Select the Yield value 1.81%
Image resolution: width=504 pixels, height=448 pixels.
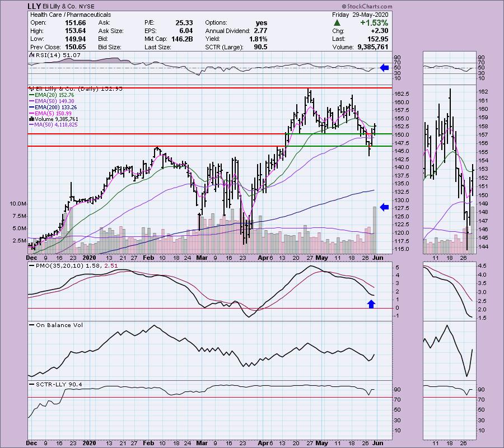coord(258,39)
